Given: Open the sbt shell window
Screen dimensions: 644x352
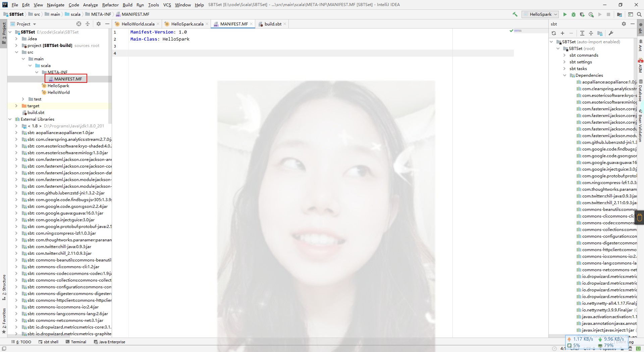Looking at the screenshot, I should (x=49, y=342).
